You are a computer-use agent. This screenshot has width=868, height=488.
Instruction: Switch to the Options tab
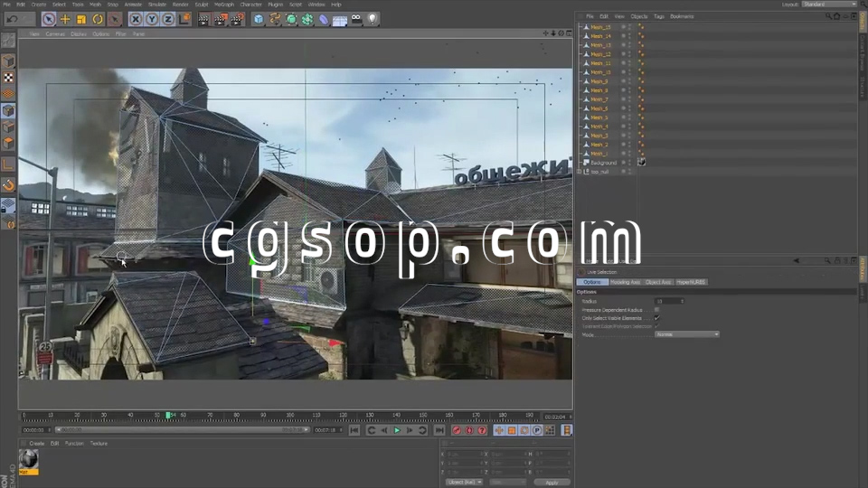tap(591, 282)
